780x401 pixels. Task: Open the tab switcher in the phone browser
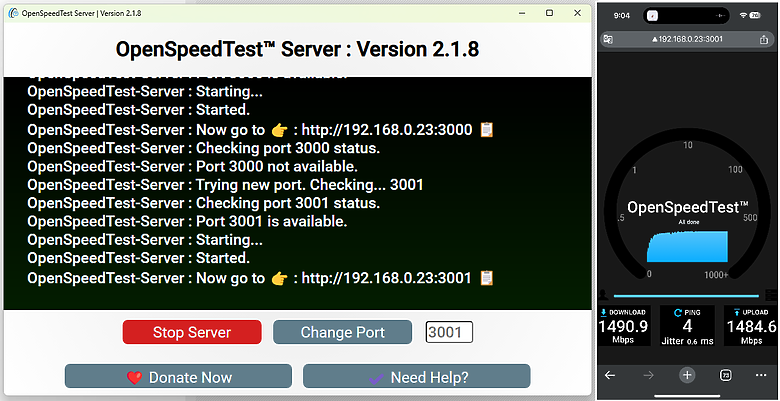pos(726,375)
